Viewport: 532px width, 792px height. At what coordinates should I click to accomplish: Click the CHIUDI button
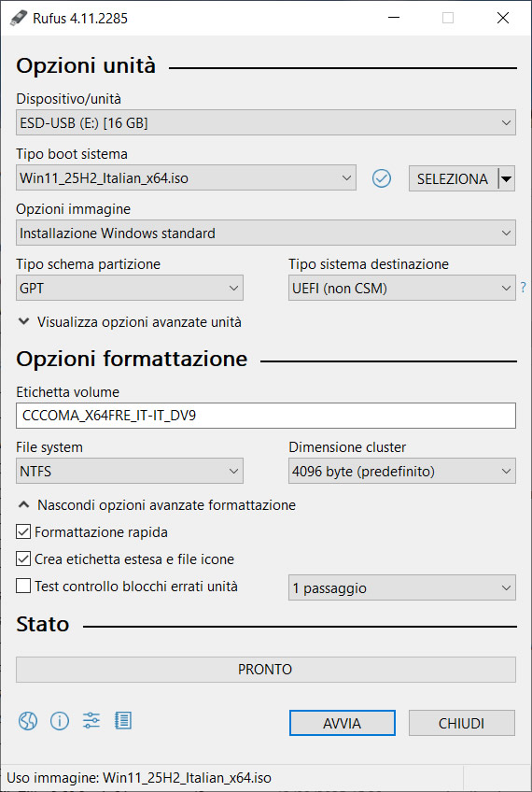pos(462,723)
